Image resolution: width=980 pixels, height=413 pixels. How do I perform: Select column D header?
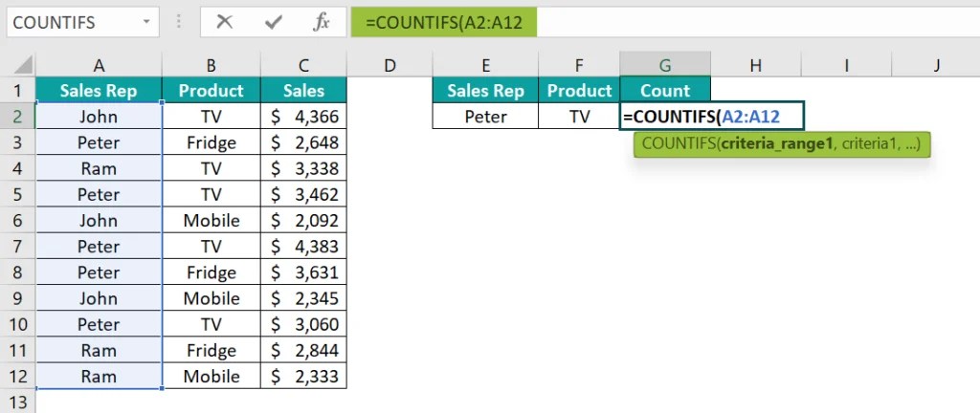point(389,64)
